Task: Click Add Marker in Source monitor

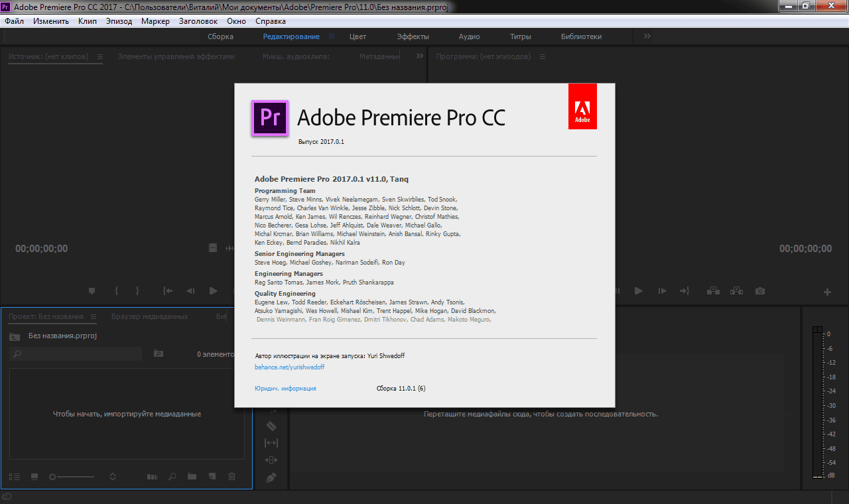Action: click(92, 290)
